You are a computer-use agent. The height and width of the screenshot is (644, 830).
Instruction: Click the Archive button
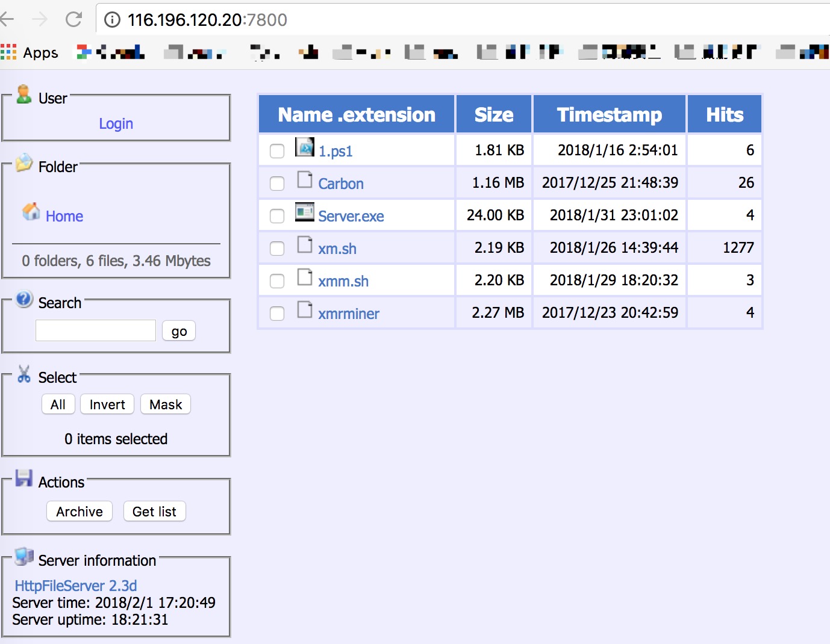80,511
